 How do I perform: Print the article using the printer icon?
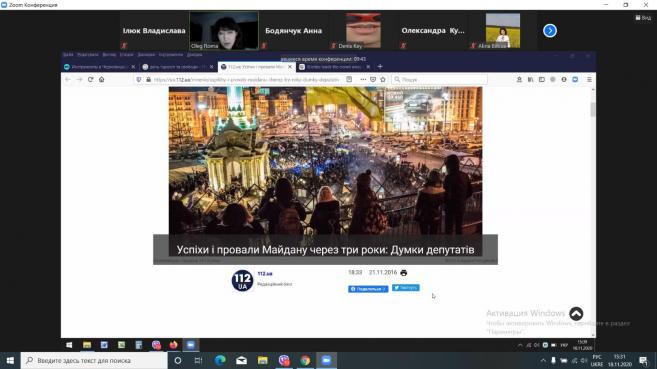coord(404,273)
